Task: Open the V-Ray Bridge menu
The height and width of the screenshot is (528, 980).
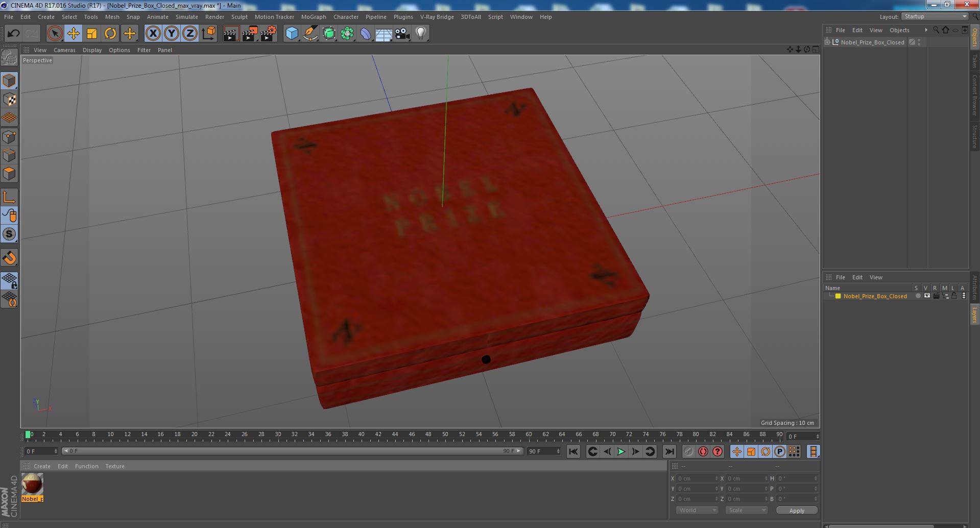Action: [x=437, y=17]
